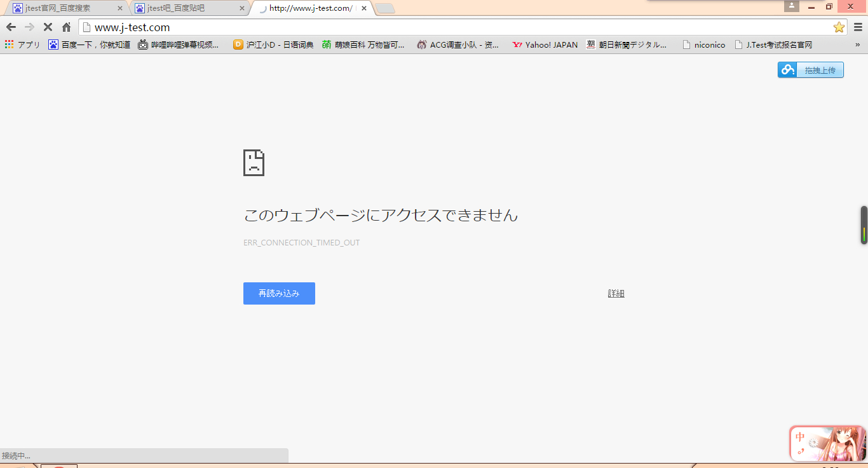
Task: Open the 百度一下，你就知道 bookmark
Action: [90, 45]
